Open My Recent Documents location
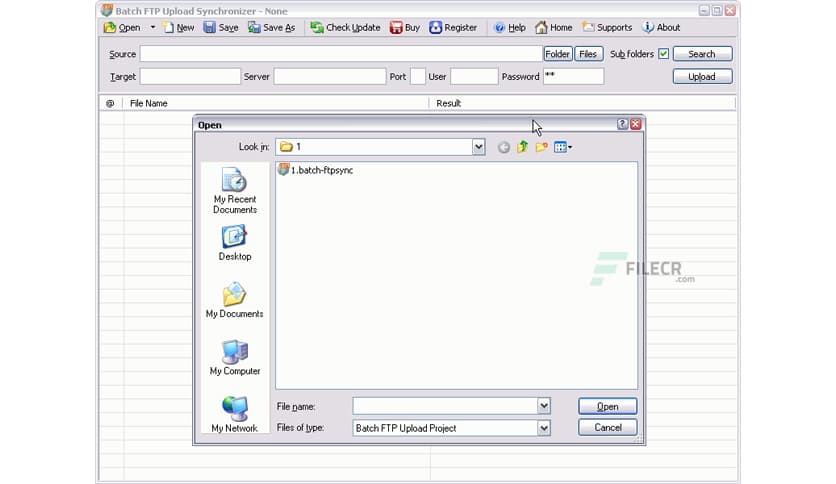 235,191
